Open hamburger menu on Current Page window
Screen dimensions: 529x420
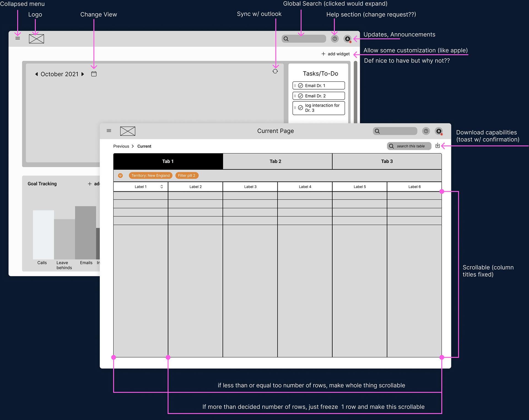click(109, 131)
